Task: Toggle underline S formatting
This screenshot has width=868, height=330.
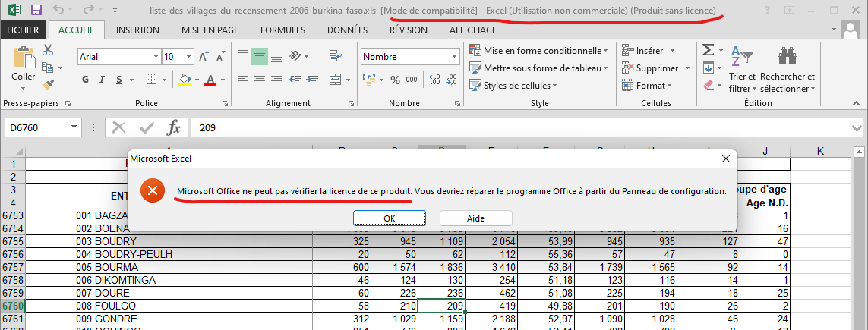Action: (x=118, y=80)
